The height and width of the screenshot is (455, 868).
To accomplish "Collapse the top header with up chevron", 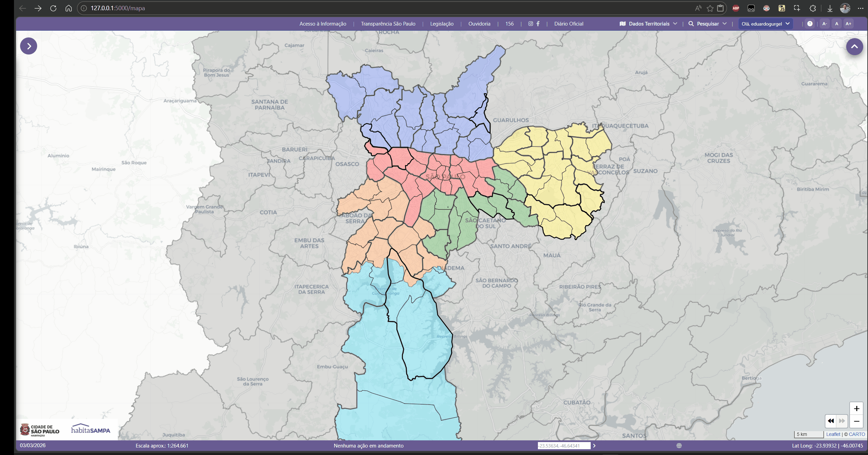I will 854,47.
